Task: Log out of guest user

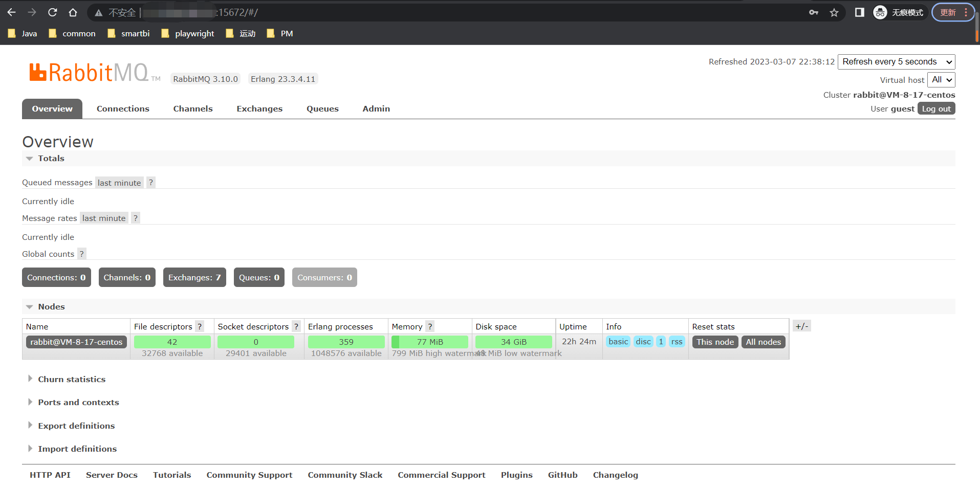Action: [x=936, y=108]
